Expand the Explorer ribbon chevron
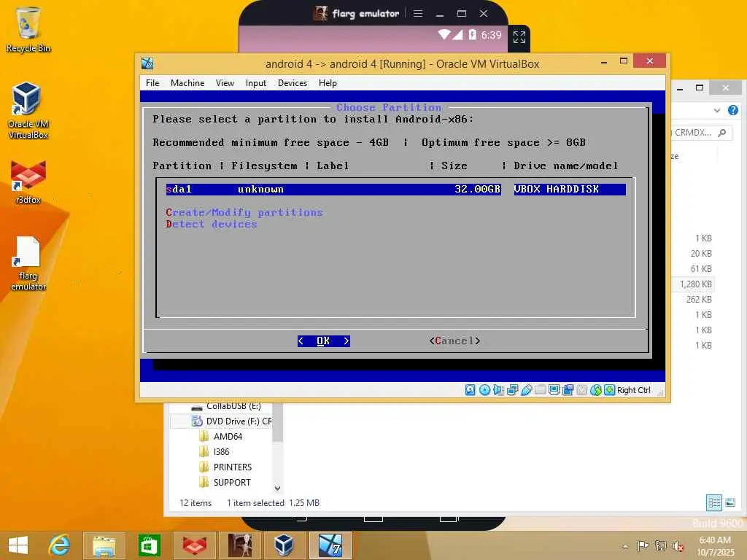This screenshot has height=560, width=747. coord(717,111)
